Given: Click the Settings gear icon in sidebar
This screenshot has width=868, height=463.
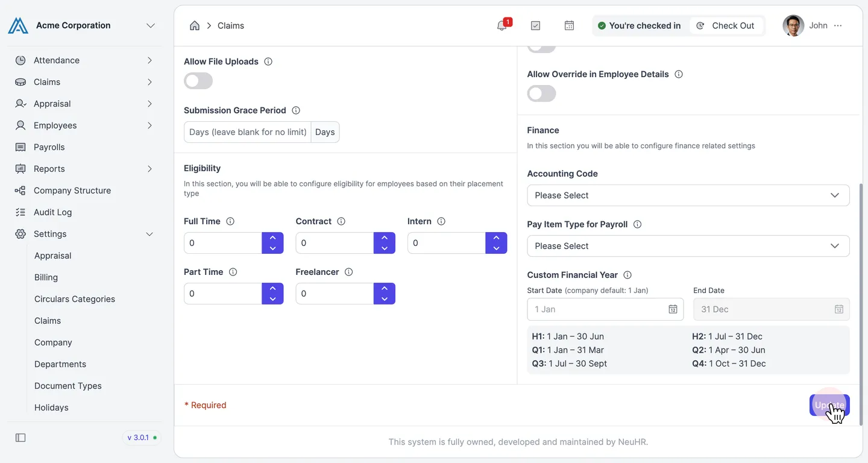Looking at the screenshot, I should pyautogui.click(x=20, y=234).
